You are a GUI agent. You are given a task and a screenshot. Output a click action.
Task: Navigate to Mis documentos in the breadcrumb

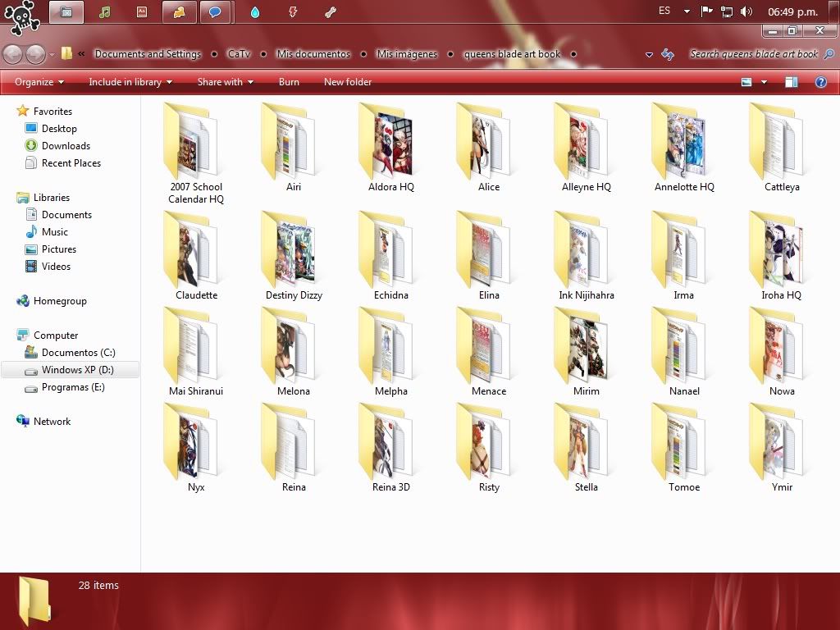point(313,53)
